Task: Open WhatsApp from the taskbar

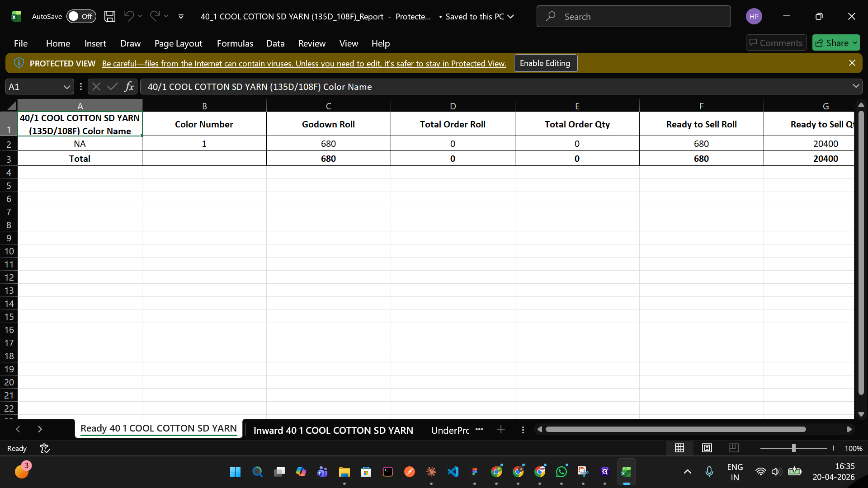Action: click(561, 472)
